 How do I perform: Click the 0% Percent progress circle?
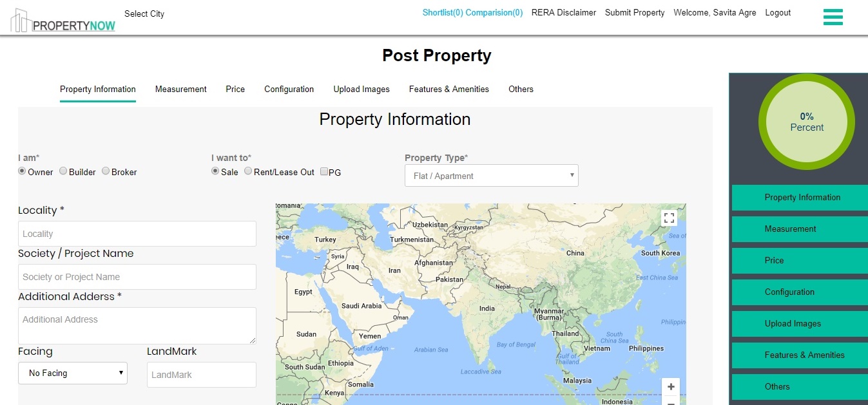point(807,122)
